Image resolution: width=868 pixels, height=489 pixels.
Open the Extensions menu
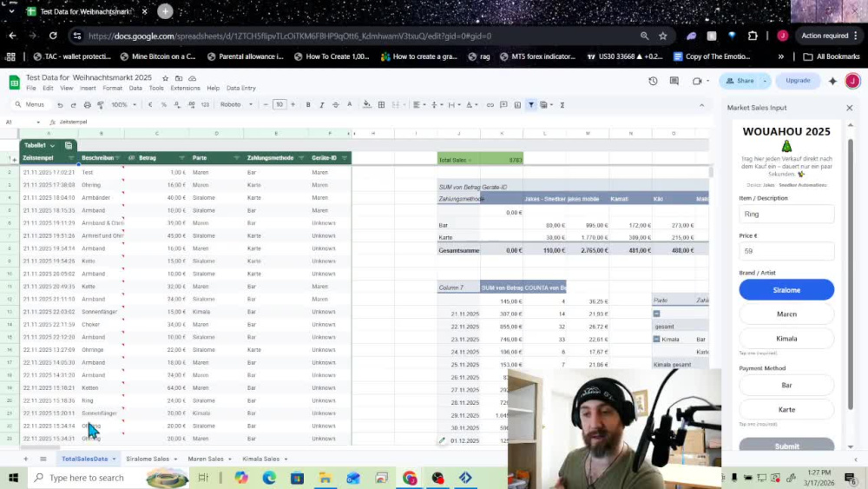tap(185, 88)
